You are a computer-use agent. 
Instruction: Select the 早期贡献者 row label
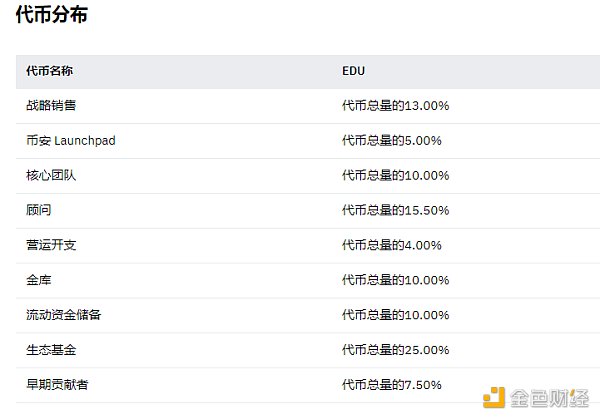[x=56, y=385]
